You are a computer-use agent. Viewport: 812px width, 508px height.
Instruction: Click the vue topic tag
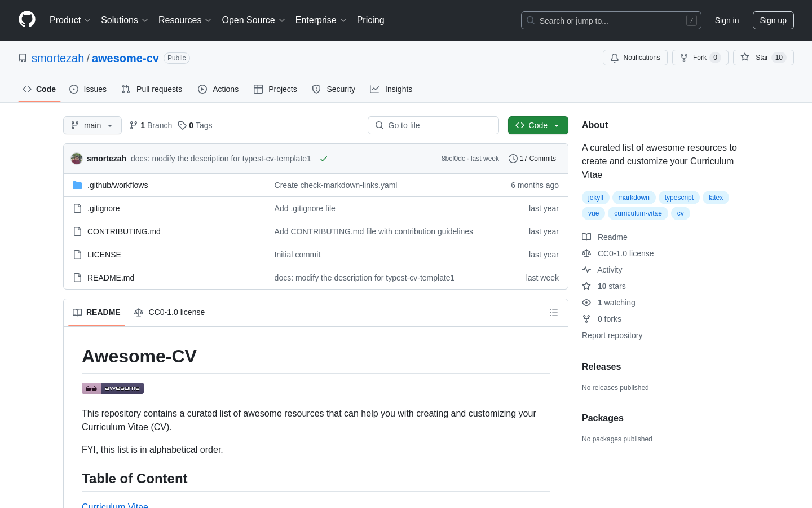[x=593, y=213]
